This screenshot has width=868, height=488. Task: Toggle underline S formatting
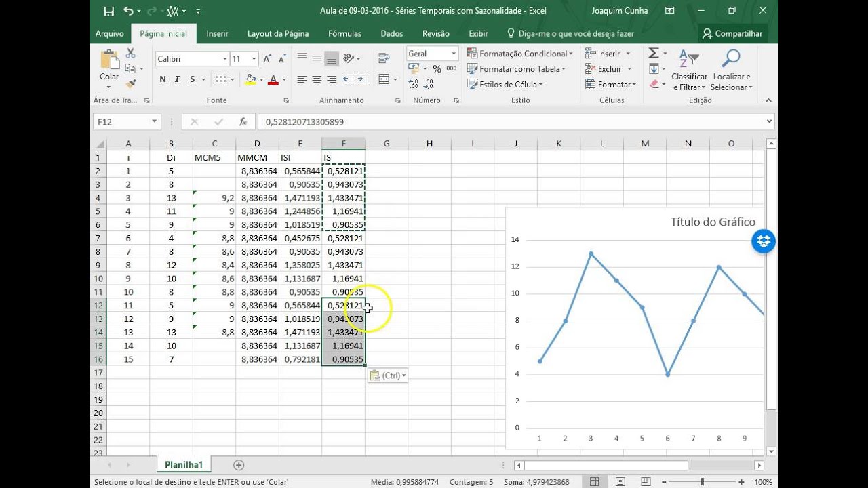click(x=193, y=79)
